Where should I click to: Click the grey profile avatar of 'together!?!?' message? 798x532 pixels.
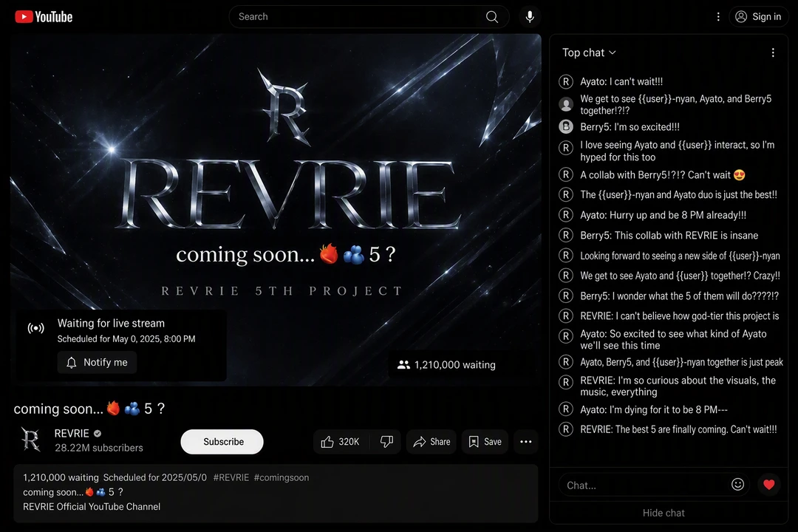pos(566,104)
